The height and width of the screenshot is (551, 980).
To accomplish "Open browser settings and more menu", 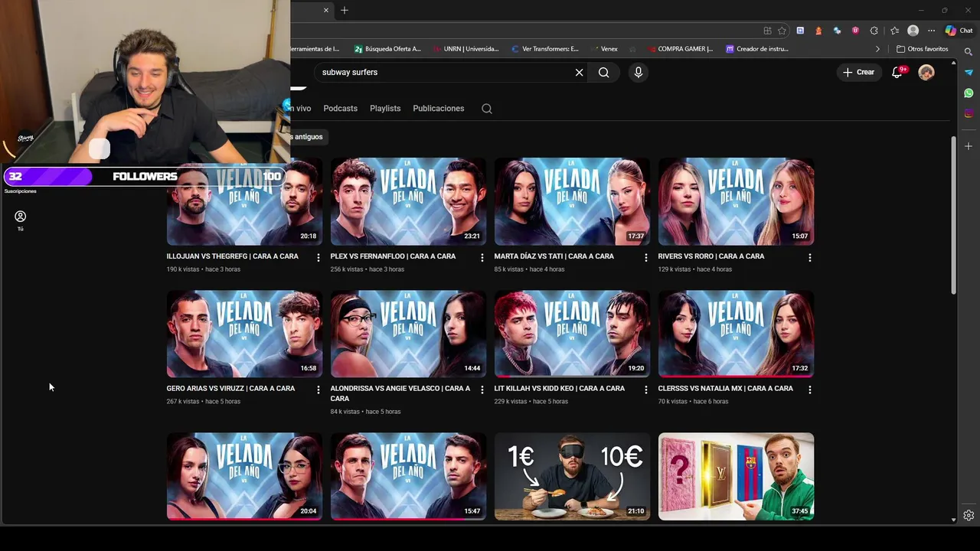I will (931, 31).
